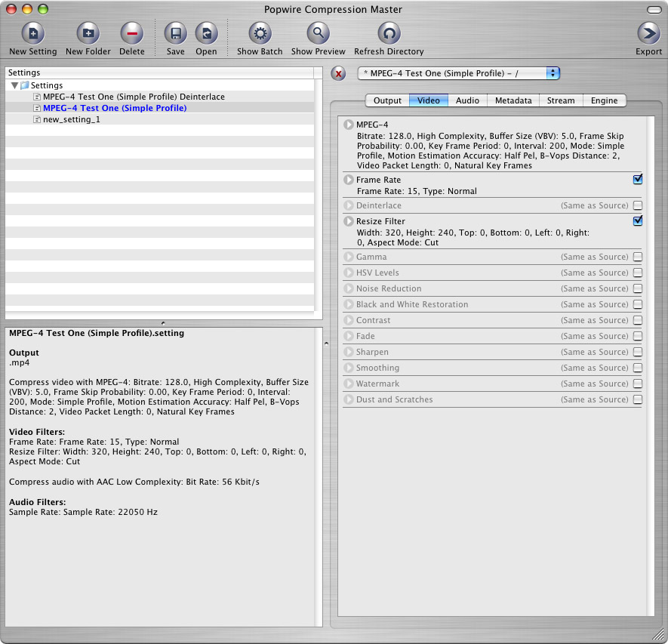The height and width of the screenshot is (644, 668).
Task: Create a folder with New Folder icon
Action: point(88,33)
